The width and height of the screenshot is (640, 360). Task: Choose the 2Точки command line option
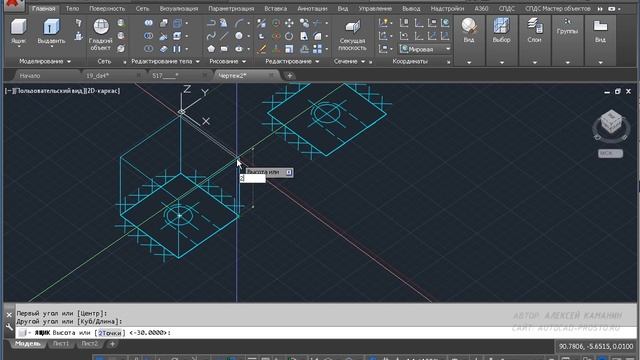pyautogui.click(x=110, y=333)
